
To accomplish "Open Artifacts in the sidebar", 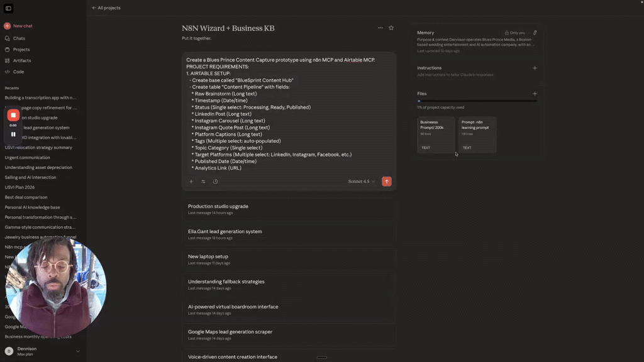I will point(22,61).
